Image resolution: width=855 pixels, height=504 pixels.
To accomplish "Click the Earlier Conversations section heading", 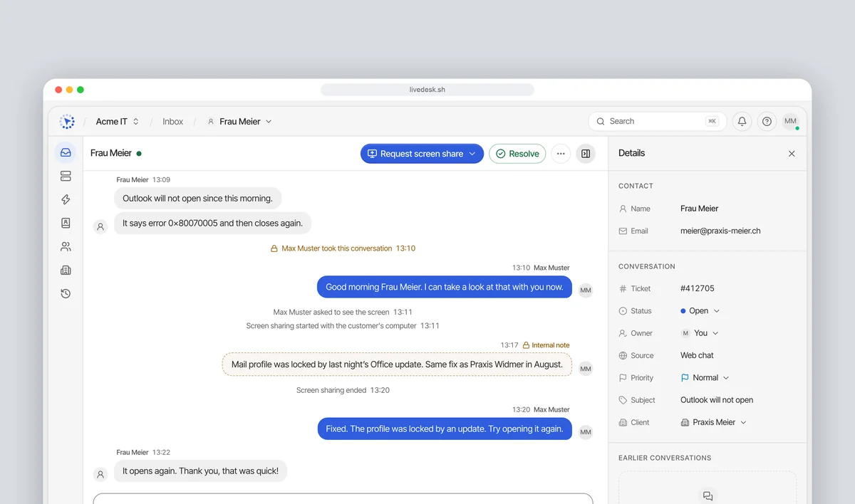I will [x=665, y=458].
